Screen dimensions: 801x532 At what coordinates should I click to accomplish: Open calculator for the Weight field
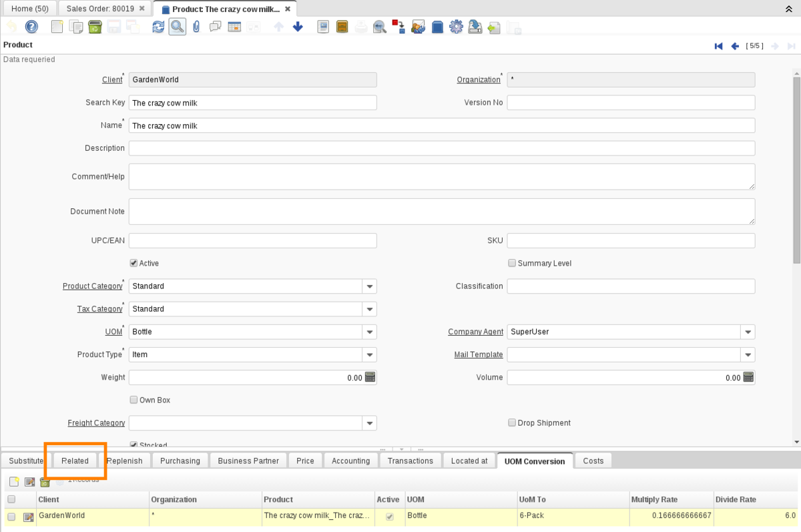pos(370,377)
